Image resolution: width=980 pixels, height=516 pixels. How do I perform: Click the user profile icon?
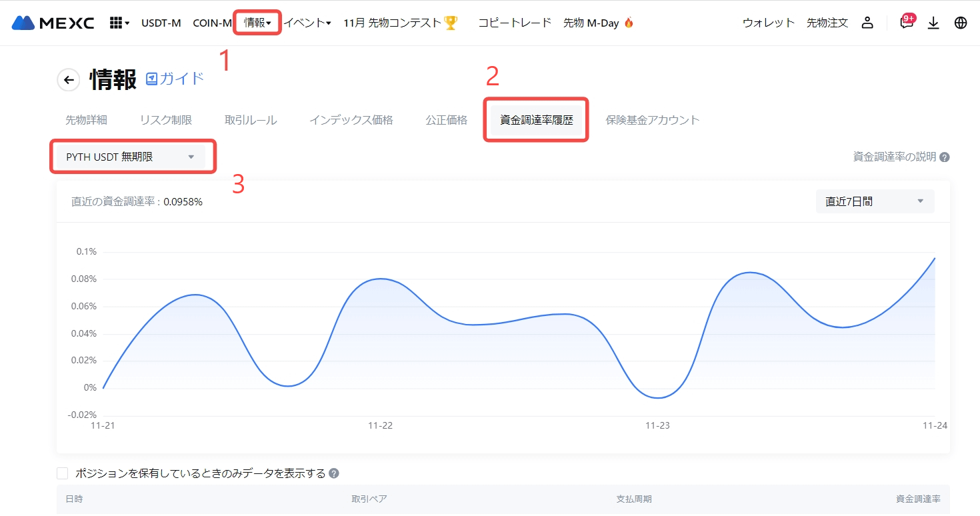tap(867, 23)
